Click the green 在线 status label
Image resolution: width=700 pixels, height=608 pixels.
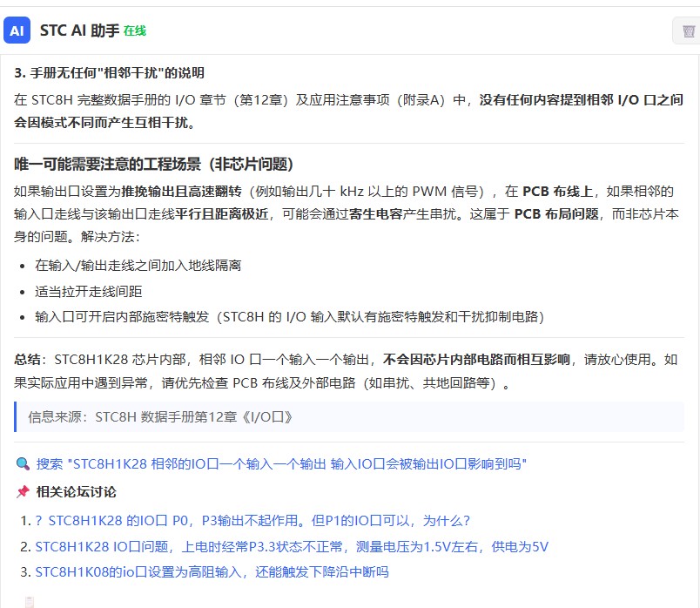[135, 30]
